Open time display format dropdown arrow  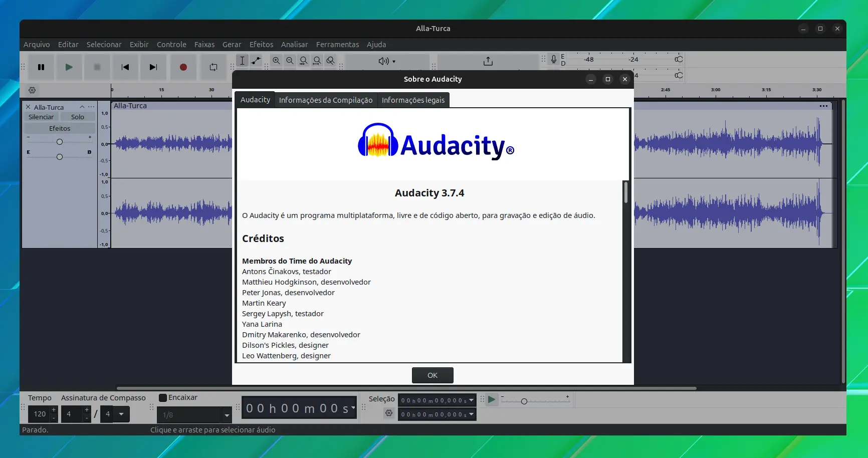[x=353, y=407]
